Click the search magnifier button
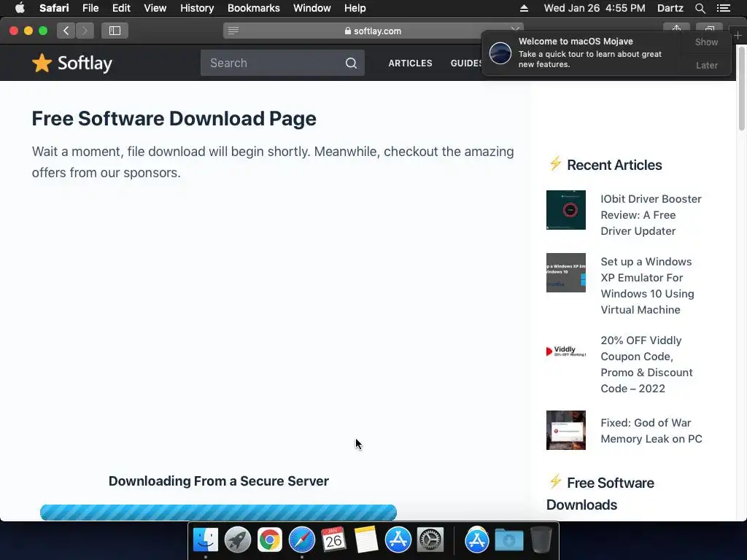Screen dimensions: 747x560 coord(351,63)
